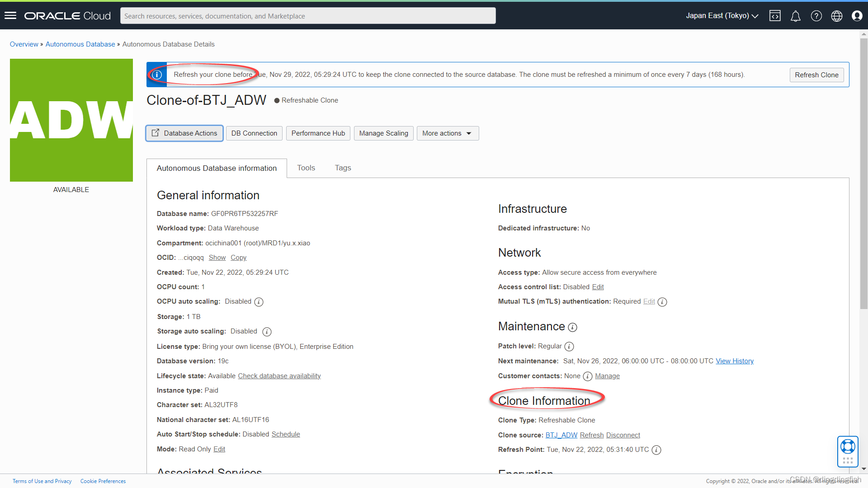Open the Cloud Shell developer tools icon

(775, 16)
